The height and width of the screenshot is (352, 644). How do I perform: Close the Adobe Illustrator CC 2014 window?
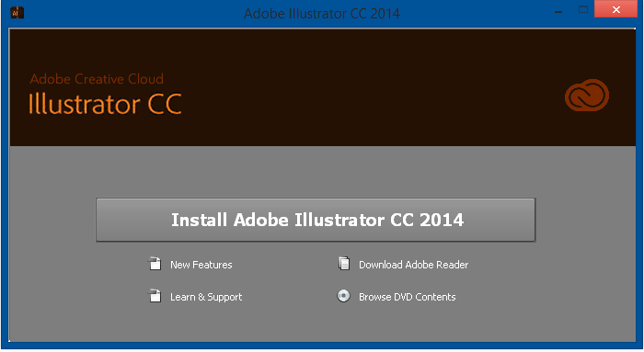[x=615, y=9]
